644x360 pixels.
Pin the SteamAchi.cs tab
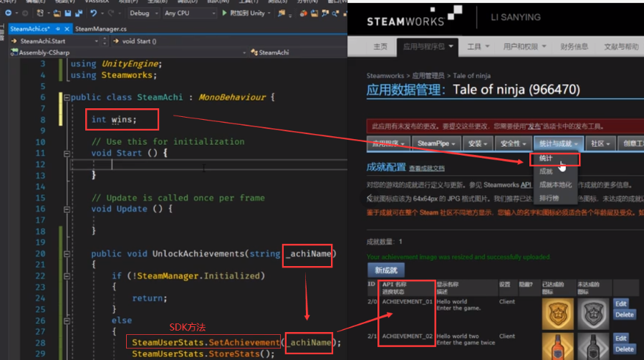point(57,29)
